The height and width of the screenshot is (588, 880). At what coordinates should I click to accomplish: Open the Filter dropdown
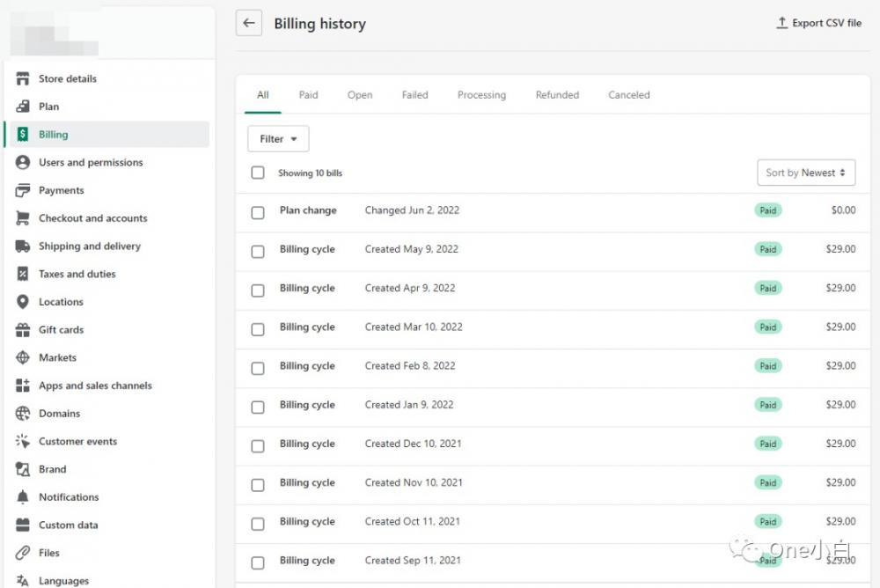278,139
